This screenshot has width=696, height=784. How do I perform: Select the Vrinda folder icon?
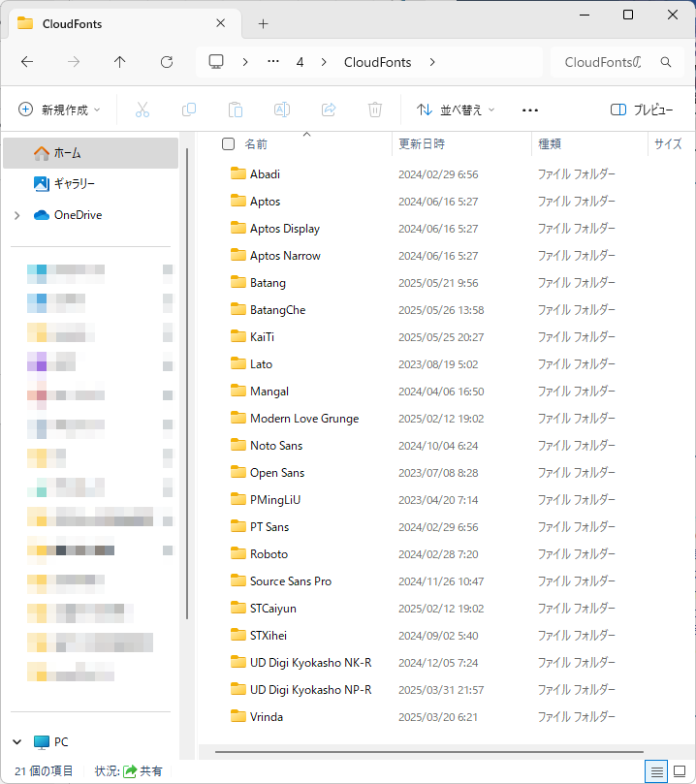[238, 716]
